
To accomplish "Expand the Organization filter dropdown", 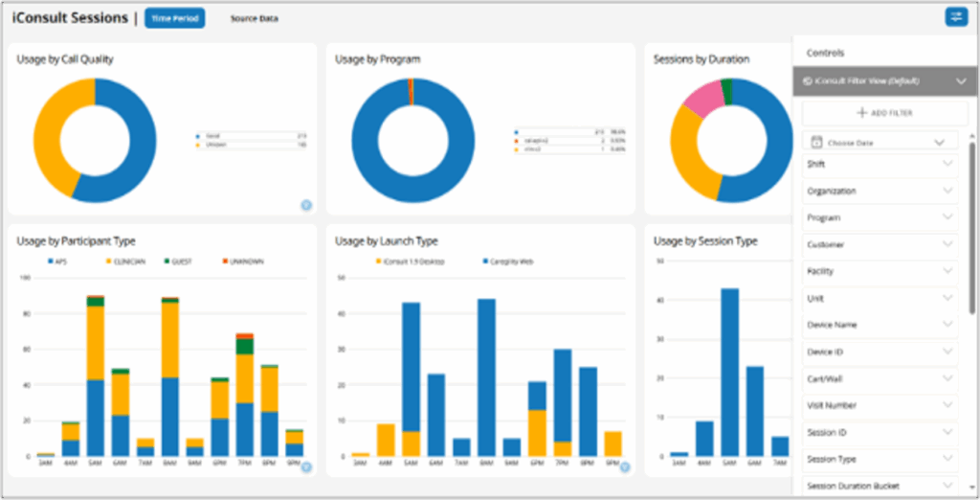I will 947,191.
